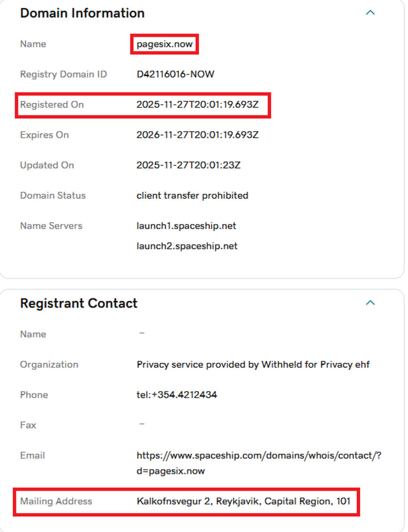Click the launch2.spaceship.net name server
The height and width of the screenshot is (532, 408).
tap(187, 246)
